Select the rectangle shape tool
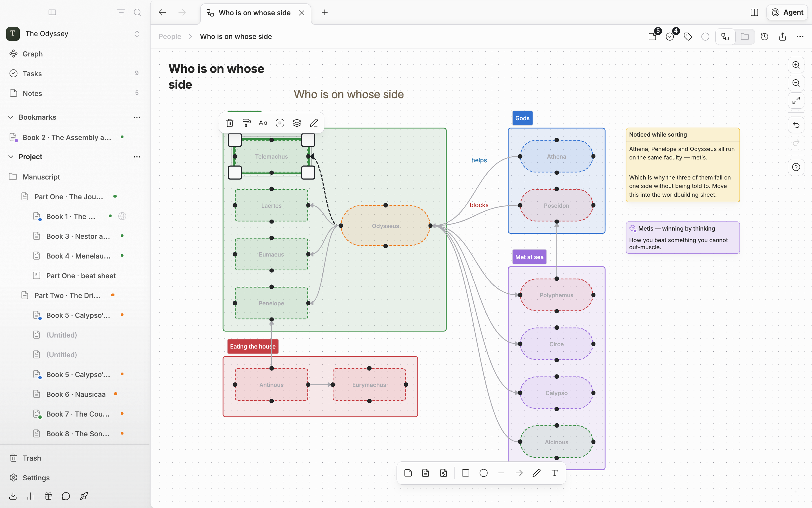 [465, 473]
